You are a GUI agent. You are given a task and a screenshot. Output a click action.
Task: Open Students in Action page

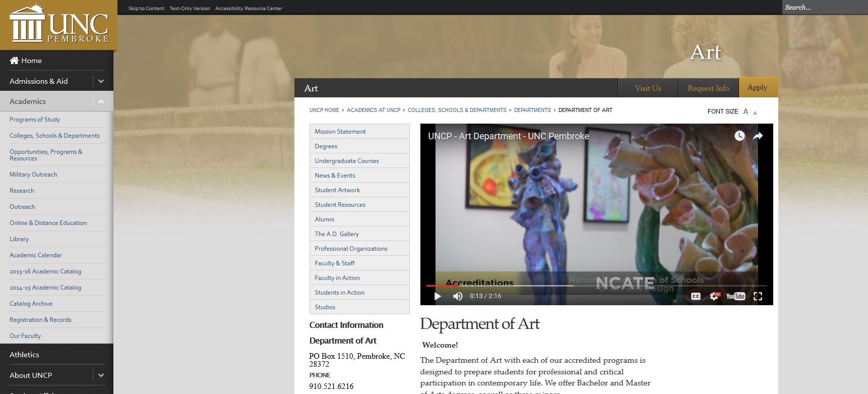pos(359,292)
